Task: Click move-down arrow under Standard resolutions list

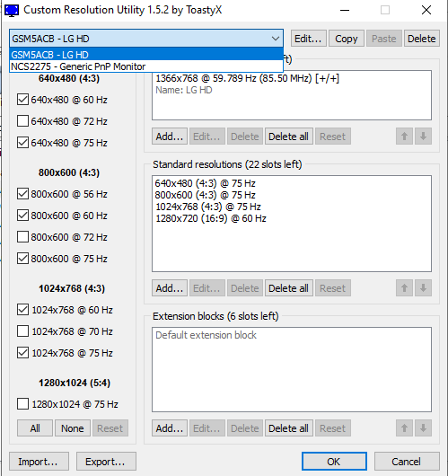Action: click(x=423, y=287)
